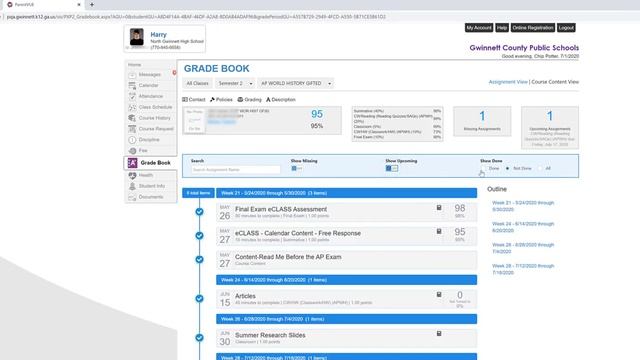Click the Help button

[502, 28]
